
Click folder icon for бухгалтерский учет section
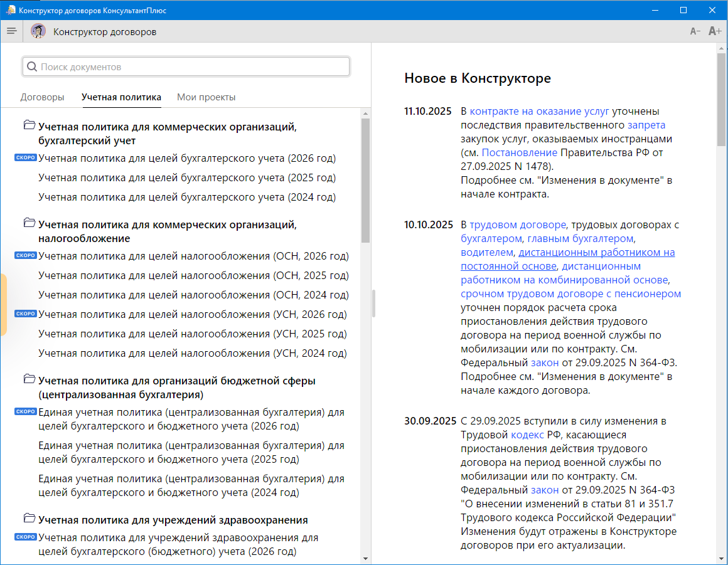coord(29,125)
